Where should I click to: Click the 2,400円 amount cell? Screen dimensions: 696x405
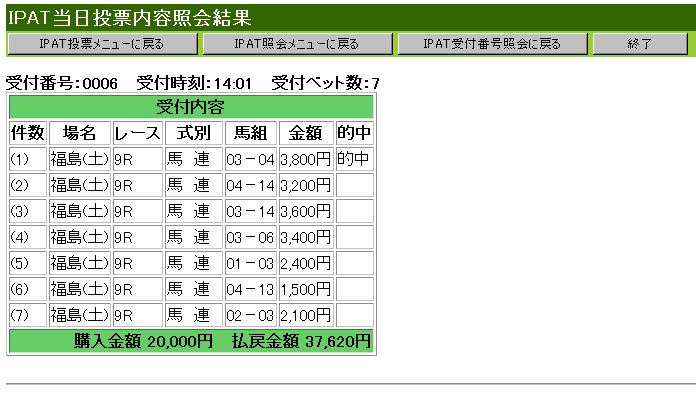click(306, 263)
